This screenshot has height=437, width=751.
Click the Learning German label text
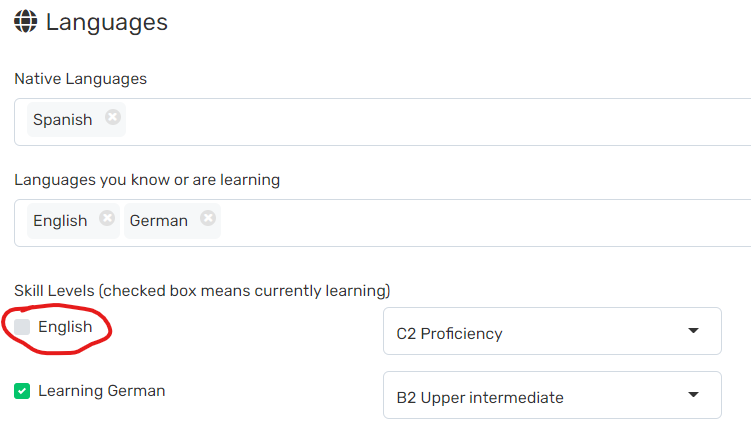pos(101,391)
